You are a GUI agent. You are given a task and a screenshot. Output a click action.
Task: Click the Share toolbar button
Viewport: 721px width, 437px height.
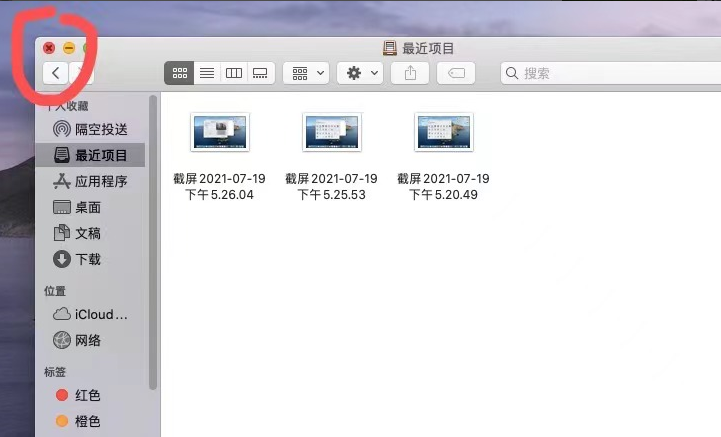(x=410, y=73)
